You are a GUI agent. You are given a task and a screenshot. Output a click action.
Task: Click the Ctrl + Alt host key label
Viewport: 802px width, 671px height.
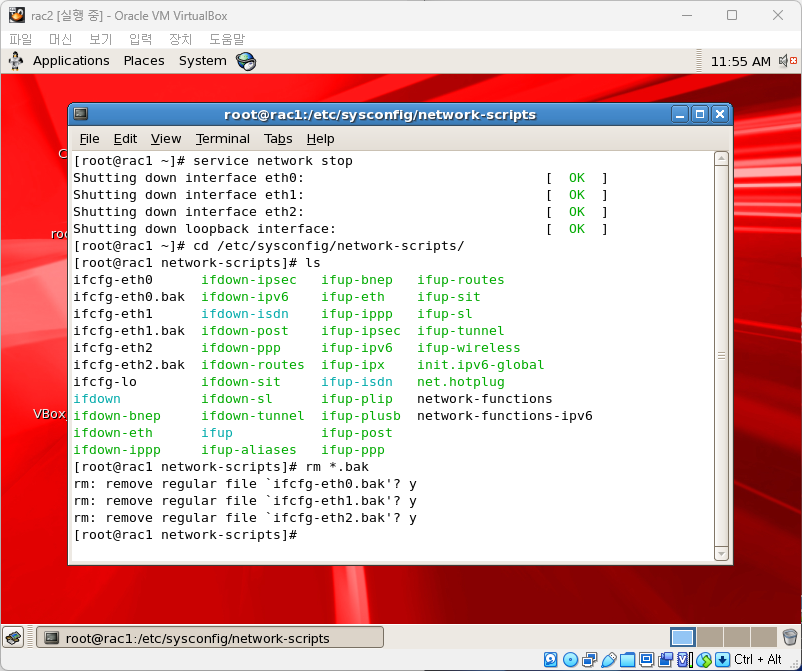coord(758,660)
